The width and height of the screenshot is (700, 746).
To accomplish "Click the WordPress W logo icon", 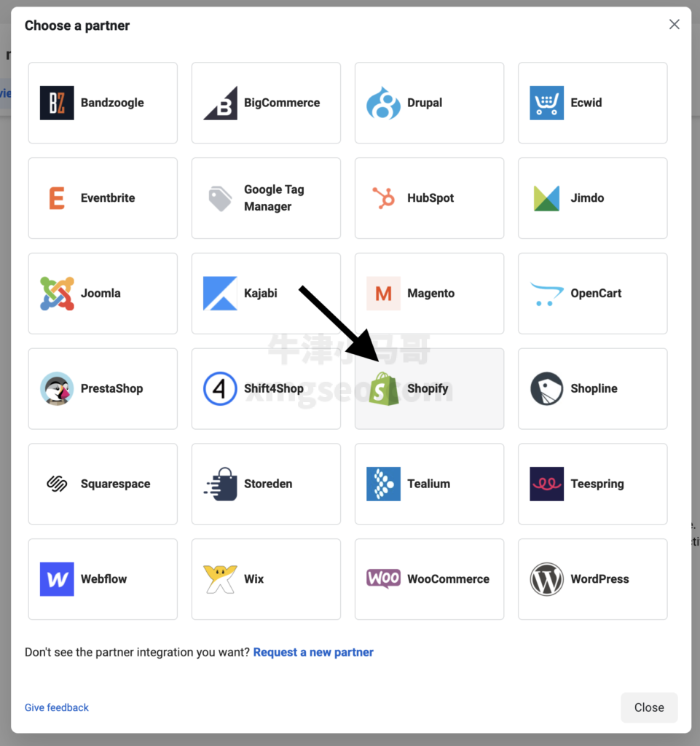I will [x=547, y=579].
